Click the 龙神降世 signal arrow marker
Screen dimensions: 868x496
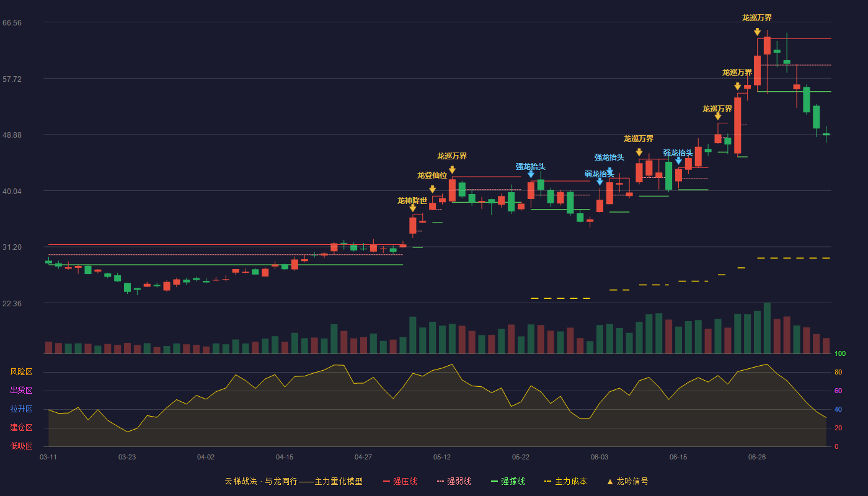point(413,208)
